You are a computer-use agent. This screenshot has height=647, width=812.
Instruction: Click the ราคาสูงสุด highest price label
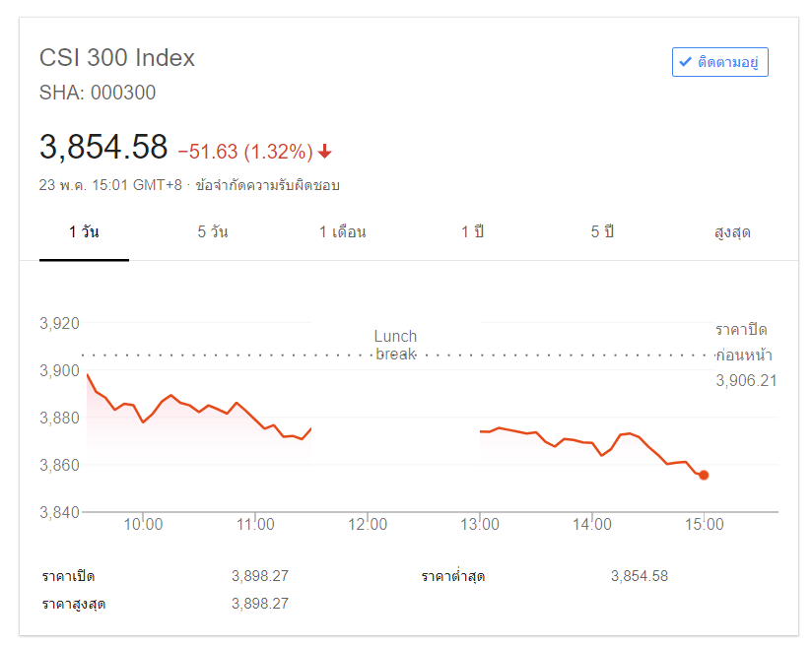pos(74,604)
